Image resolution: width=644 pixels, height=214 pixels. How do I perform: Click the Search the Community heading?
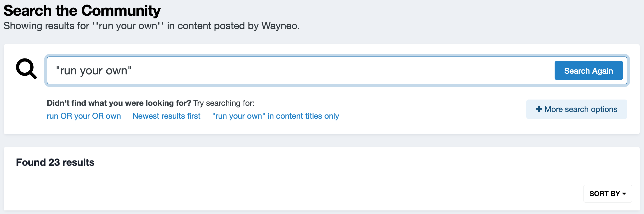click(82, 11)
